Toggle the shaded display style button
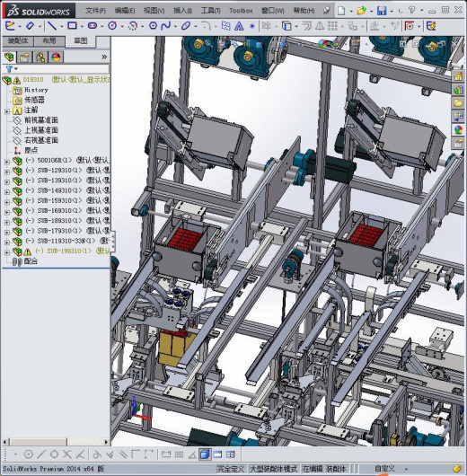The image size is (467, 476). [205, 454]
